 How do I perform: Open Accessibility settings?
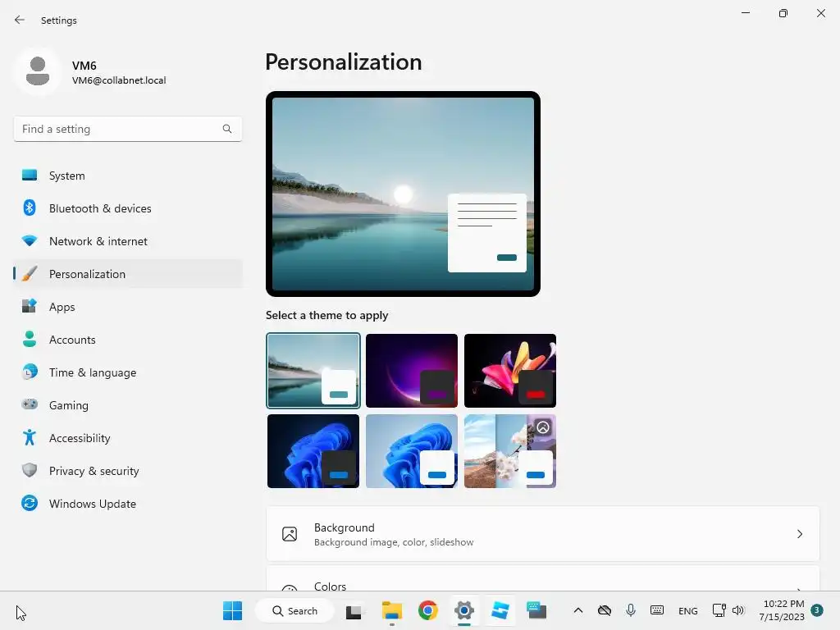(127, 438)
